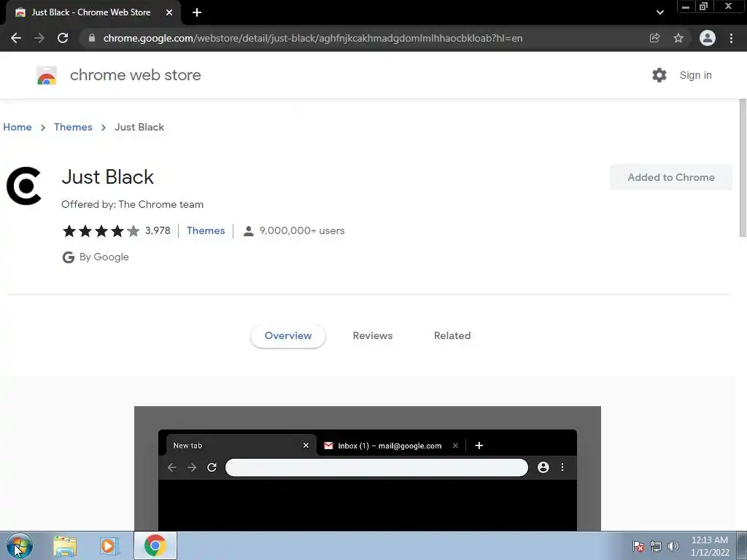Click the star rating for Just Black
747x560 pixels.
101,231
